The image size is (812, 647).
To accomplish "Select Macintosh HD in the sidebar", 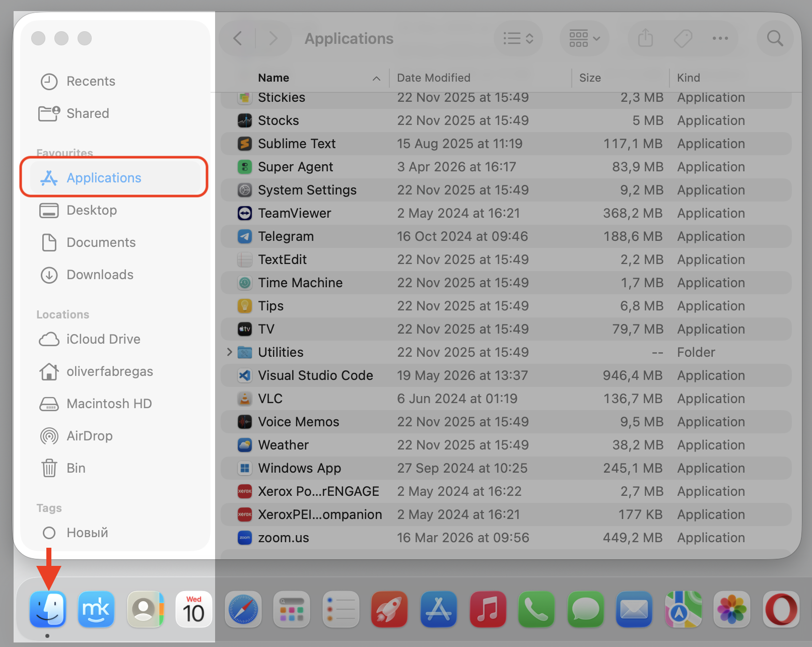I will click(115, 404).
